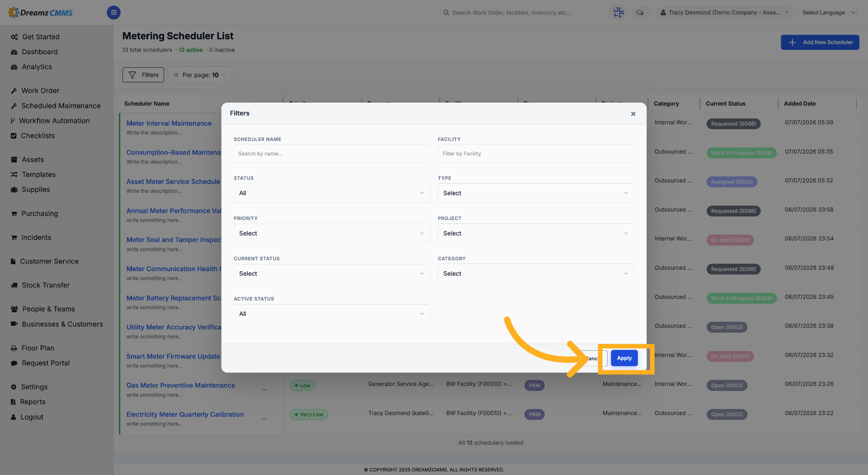
Task: Open the fullscreen collapse icon in header
Action: [x=618, y=13]
